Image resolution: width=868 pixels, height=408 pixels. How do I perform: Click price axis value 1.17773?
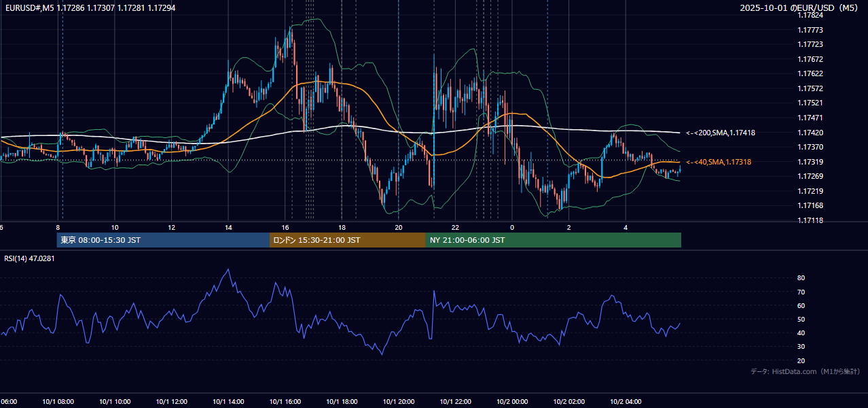click(x=810, y=30)
